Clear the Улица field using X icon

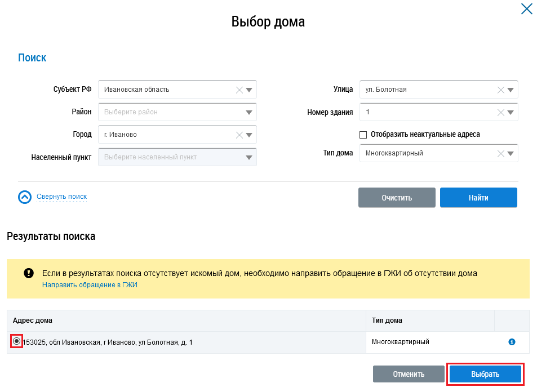(501, 90)
